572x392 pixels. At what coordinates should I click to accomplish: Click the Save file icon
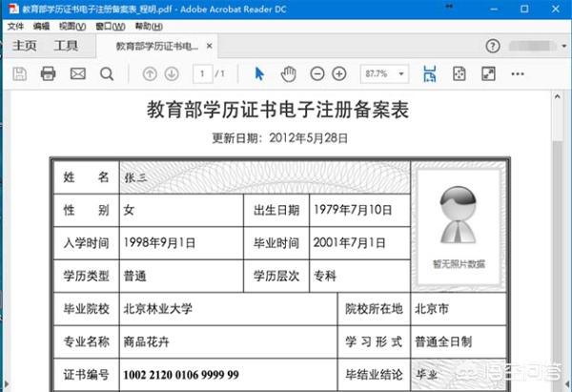pyautogui.click(x=20, y=74)
